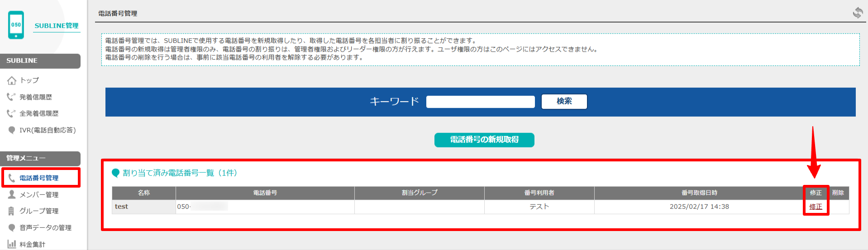
Task: Click the 修正 link in test row
Action: tap(816, 207)
